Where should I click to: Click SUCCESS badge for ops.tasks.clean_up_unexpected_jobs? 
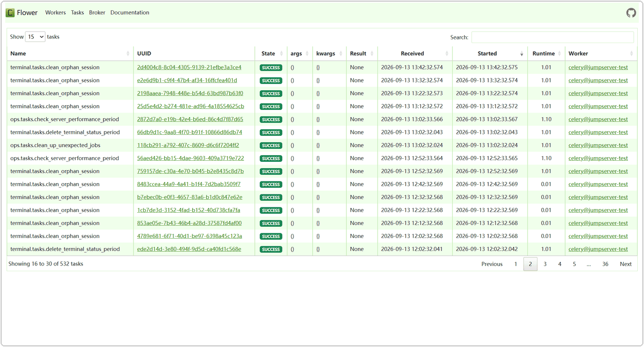[271, 146]
